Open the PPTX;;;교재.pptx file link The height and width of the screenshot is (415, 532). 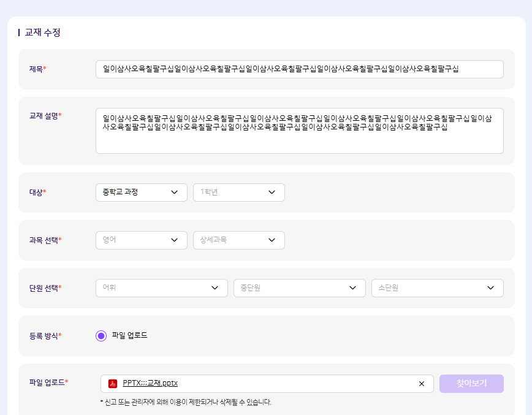150,384
